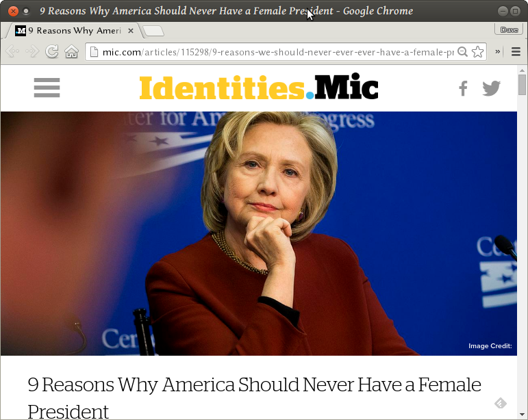Click the scrollbar down arrow
This screenshot has height=420, width=528.
[x=522, y=415]
